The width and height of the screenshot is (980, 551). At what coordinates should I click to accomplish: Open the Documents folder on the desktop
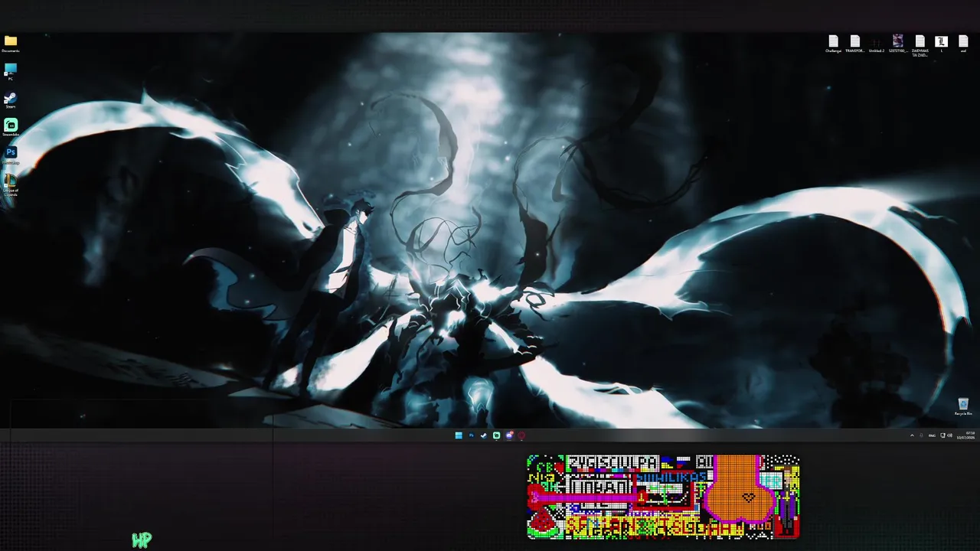(x=11, y=44)
